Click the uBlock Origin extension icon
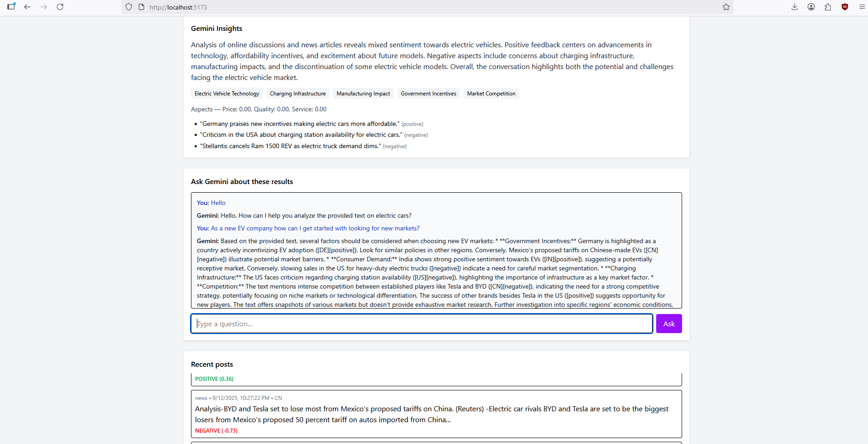The height and width of the screenshot is (444, 868). (x=845, y=7)
